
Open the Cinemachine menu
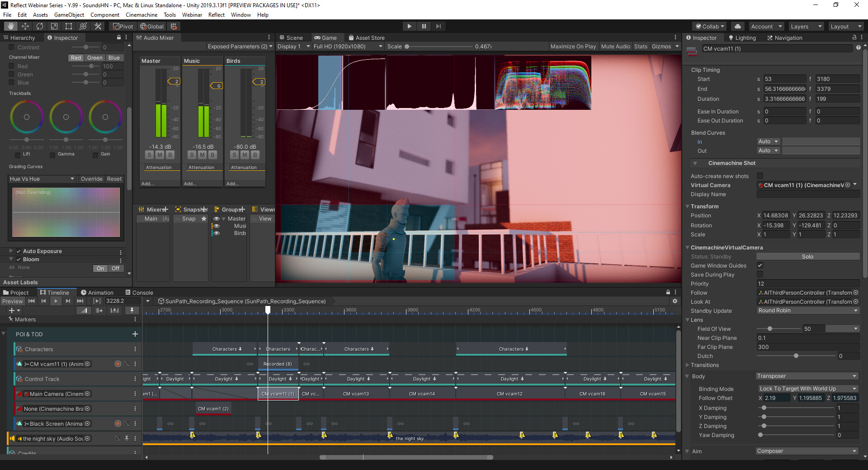142,14
